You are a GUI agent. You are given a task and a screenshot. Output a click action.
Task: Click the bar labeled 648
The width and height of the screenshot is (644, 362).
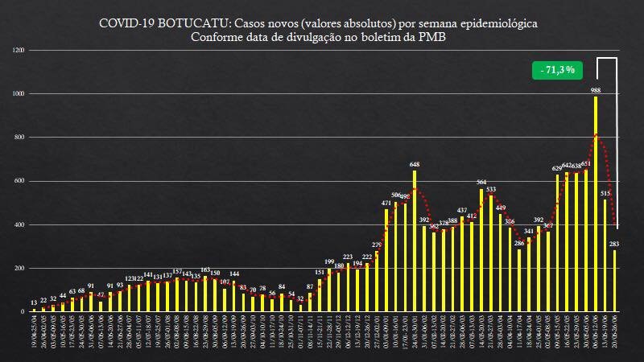click(415, 241)
